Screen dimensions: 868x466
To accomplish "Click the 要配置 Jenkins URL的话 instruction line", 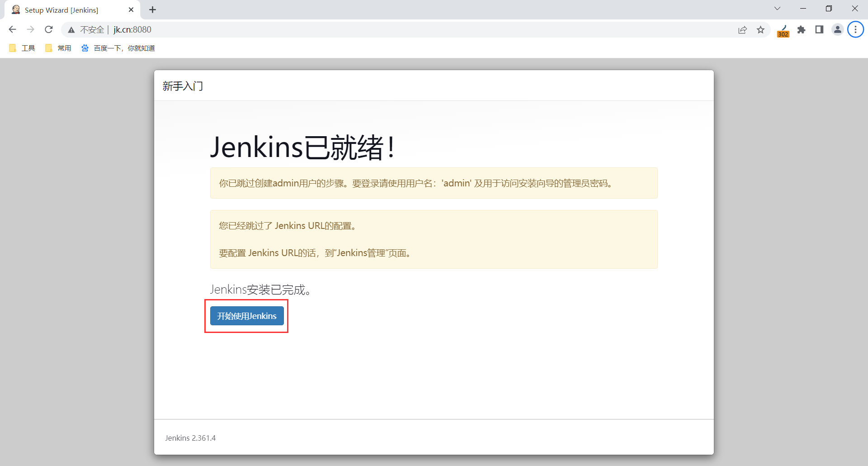I will (315, 253).
